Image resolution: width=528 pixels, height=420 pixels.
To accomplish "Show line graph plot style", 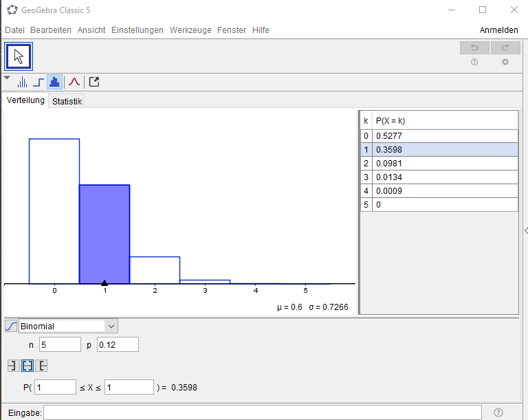I will 22,82.
